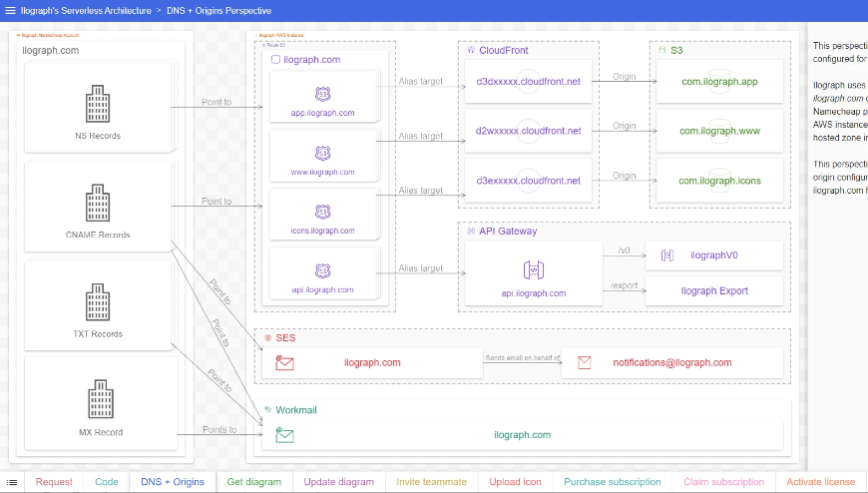
Task: Select the NS Records building icon
Action: coord(98,104)
